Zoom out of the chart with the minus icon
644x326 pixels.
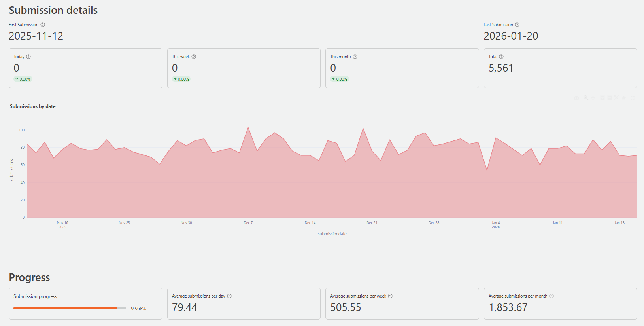(x=610, y=98)
